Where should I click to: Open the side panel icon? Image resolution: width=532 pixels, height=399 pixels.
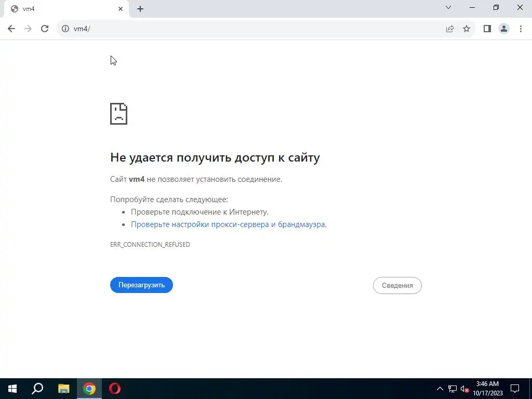487,29
